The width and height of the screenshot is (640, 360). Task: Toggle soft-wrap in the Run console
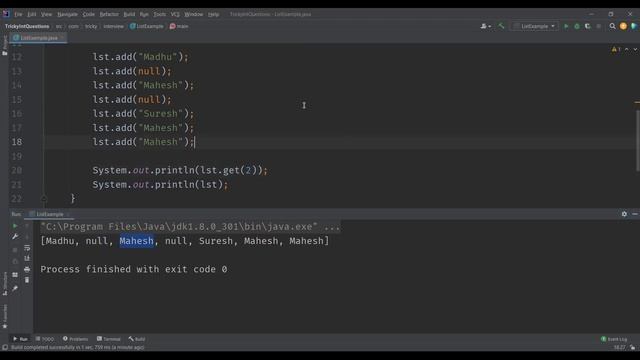point(27,248)
